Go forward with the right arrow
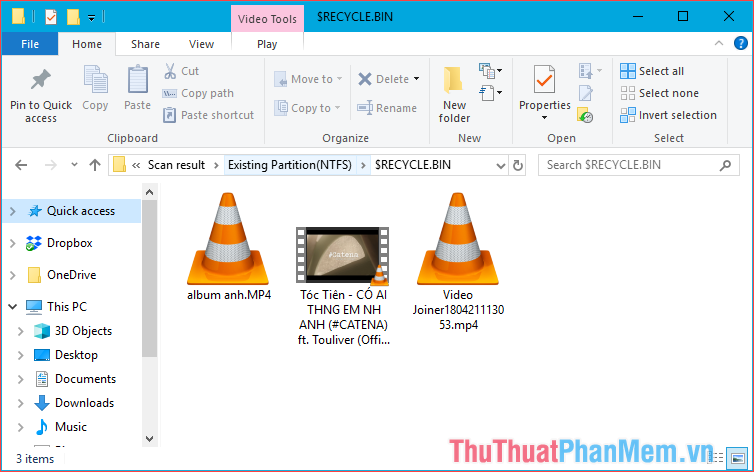Viewport: 754px width, 472px height. pos(50,165)
